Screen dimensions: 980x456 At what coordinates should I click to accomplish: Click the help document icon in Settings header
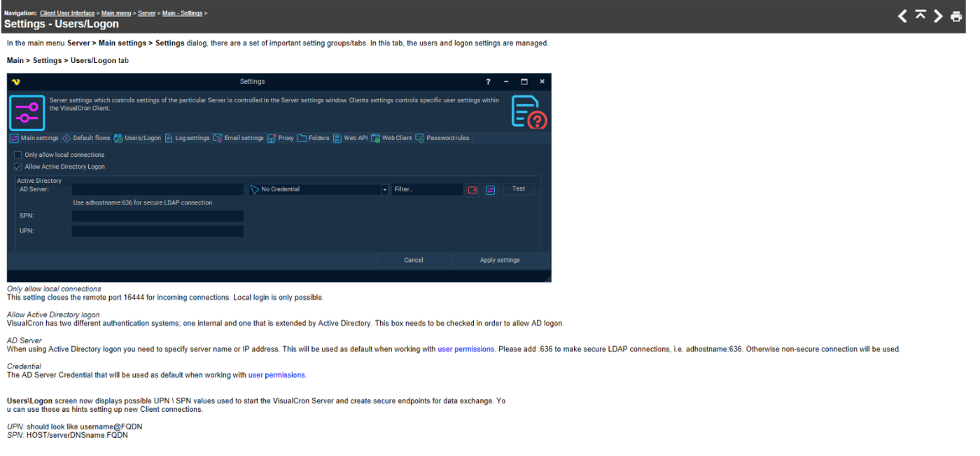(x=528, y=111)
